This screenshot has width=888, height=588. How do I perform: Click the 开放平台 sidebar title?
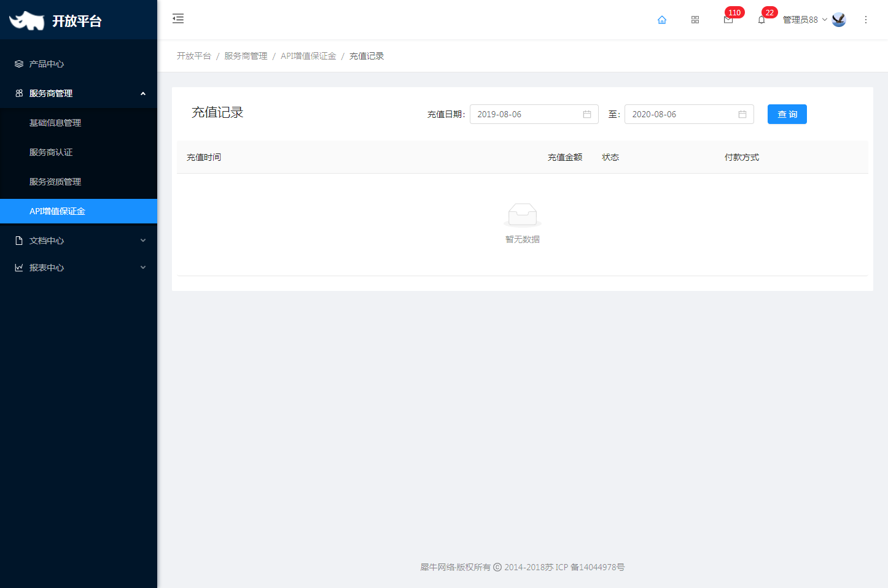click(x=77, y=21)
